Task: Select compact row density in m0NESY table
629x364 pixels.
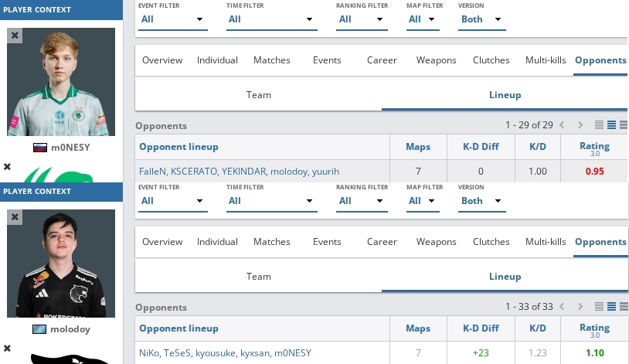Action: click(599, 125)
